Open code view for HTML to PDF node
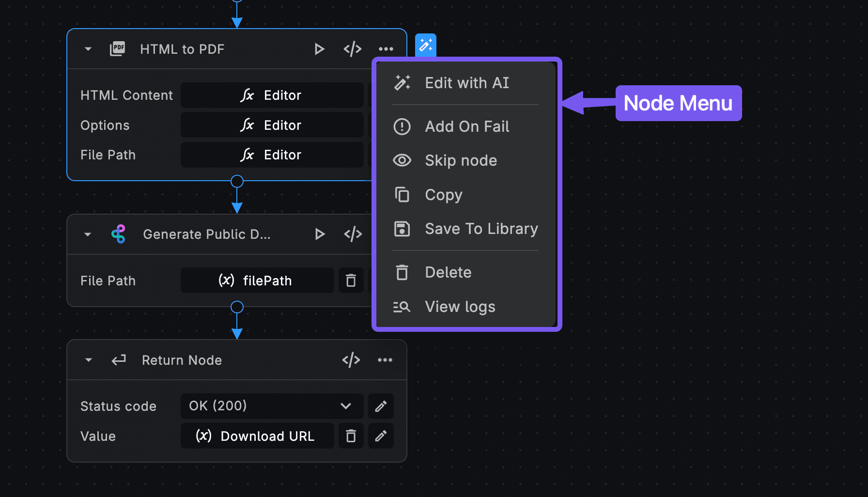Viewport: 868px width, 497px height. [x=352, y=49]
